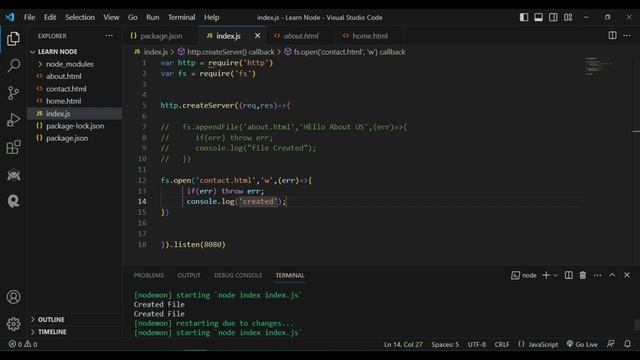Place cursor on line 18 listen(8080)
Screen dimensions: 640x360
click(193, 244)
